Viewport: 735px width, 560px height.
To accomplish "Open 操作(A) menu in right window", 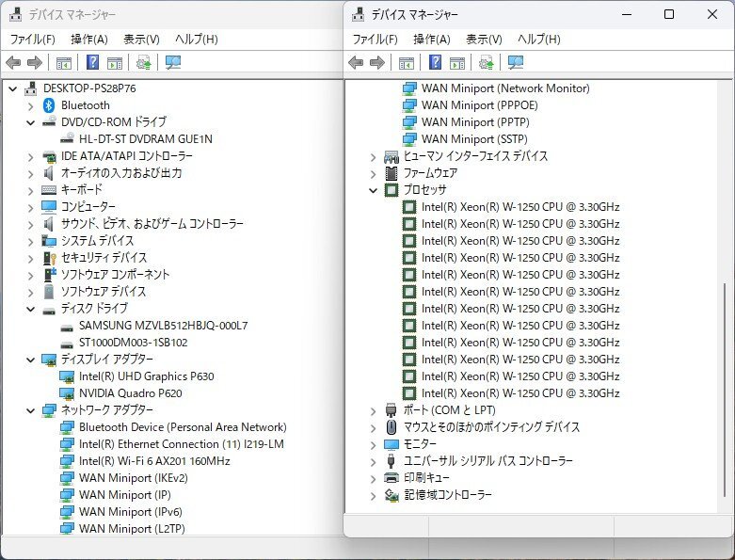I will 432,40.
